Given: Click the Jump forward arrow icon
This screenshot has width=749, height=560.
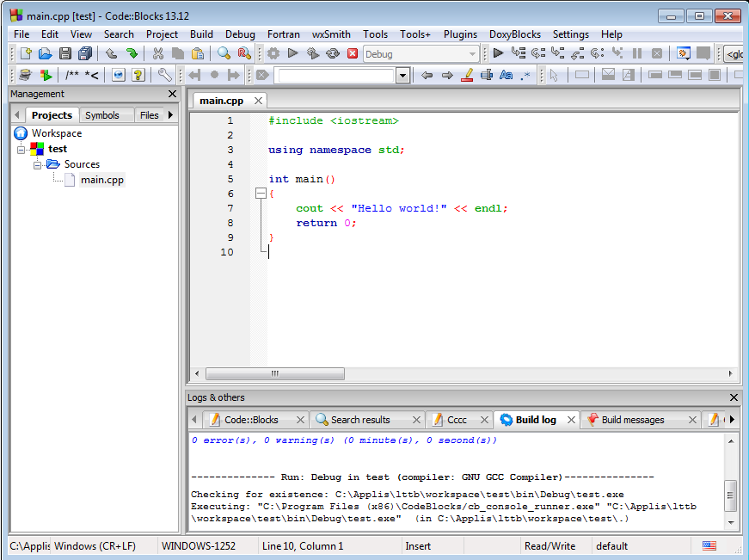Looking at the screenshot, I should pos(447,75).
